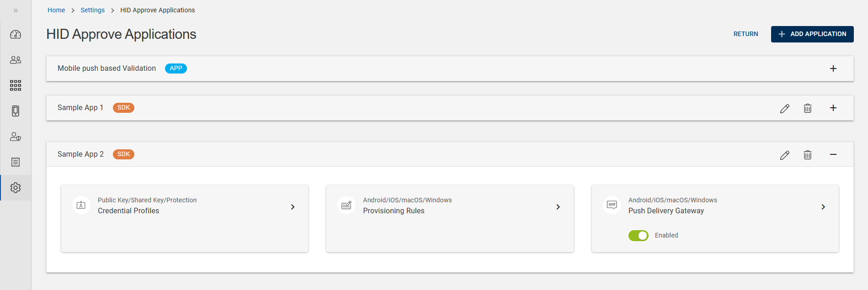Expand the sidebar with double chevron
The width and height of the screenshot is (868, 290).
16,11
